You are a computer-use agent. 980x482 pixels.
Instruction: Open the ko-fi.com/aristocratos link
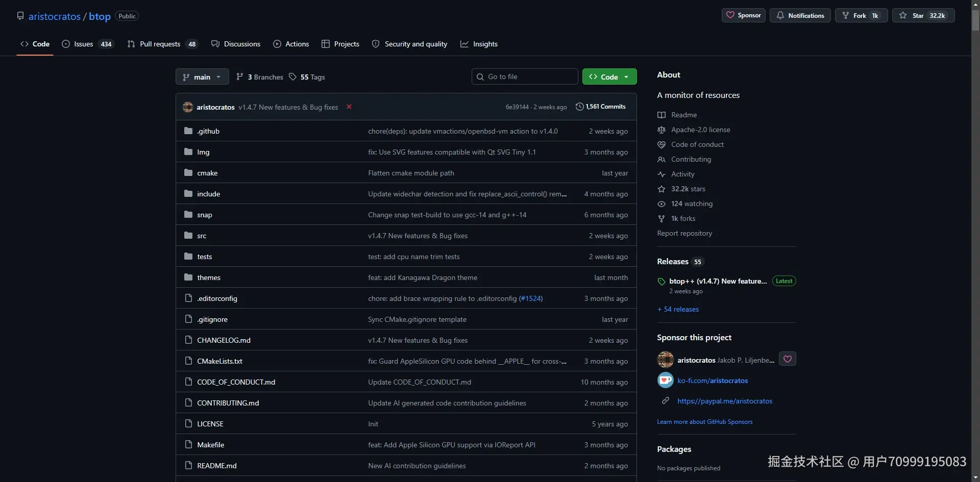(x=713, y=380)
